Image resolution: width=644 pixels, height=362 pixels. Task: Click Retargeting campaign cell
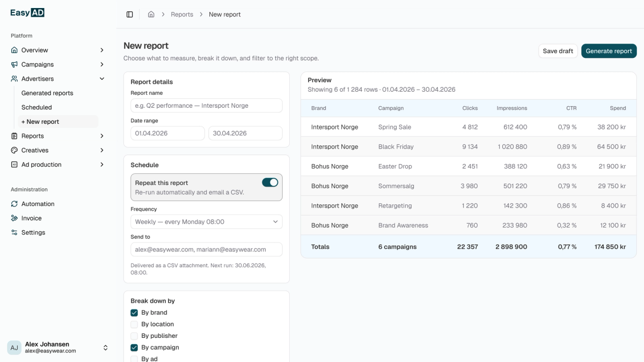click(x=395, y=206)
